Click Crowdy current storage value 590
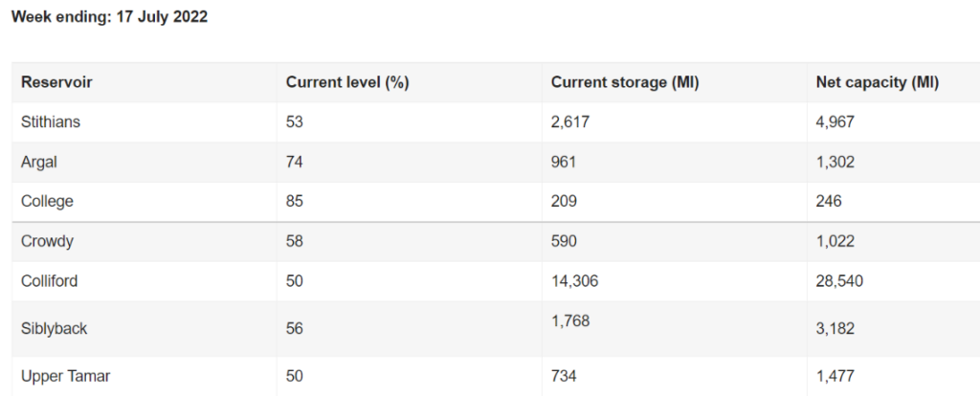The width and height of the screenshot is (980, 396). 564,241
